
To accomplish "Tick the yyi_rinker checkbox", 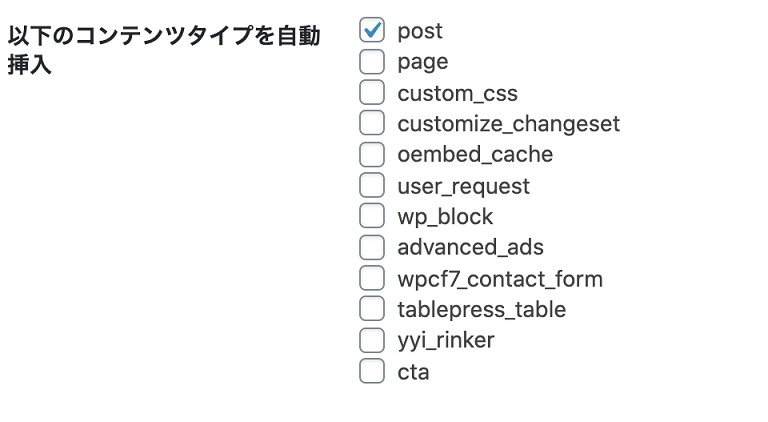I will pos(372,340).
